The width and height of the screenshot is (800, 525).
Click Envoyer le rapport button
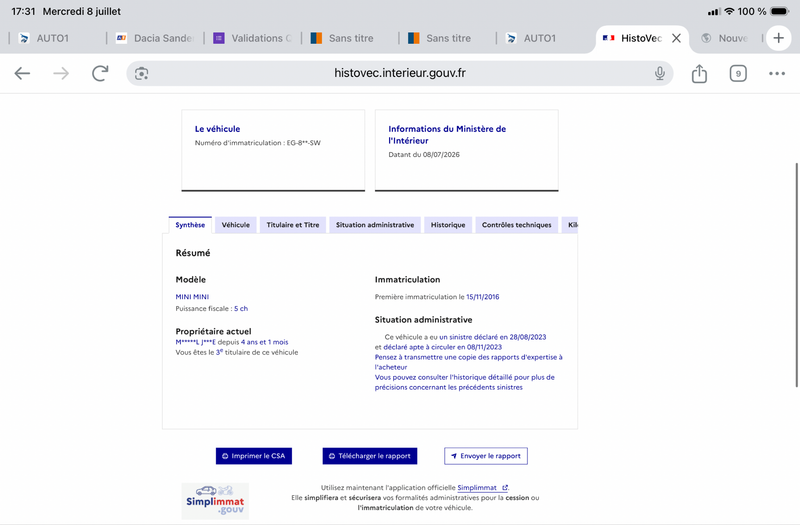486,456
